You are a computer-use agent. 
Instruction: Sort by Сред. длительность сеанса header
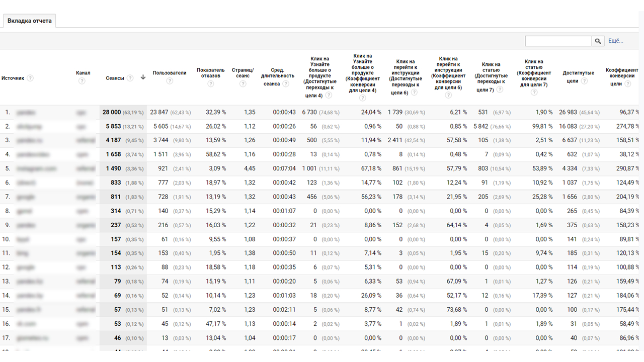point(278,76)
